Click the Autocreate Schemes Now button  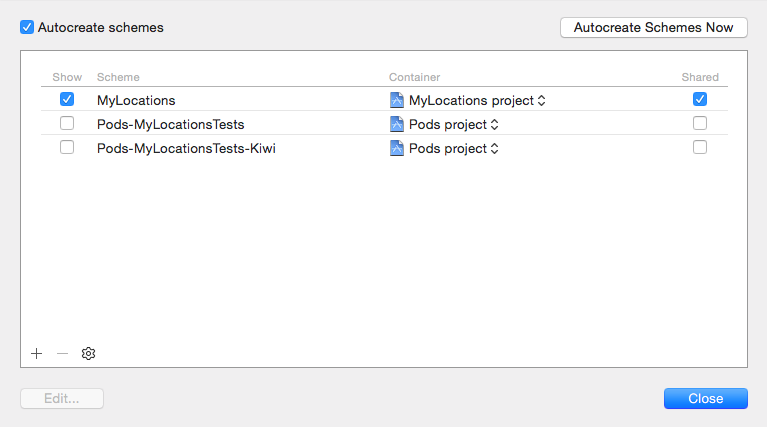click(x=653, y=28)
